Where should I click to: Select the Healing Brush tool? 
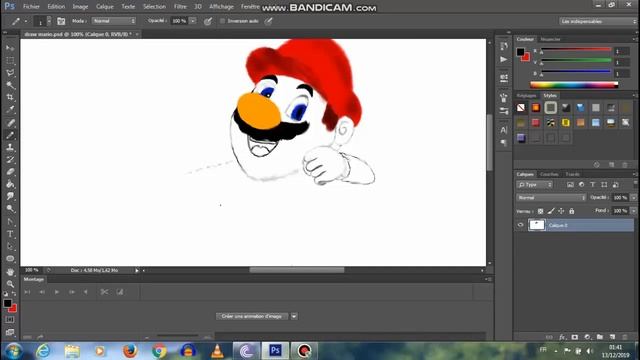tap(10, 123)
